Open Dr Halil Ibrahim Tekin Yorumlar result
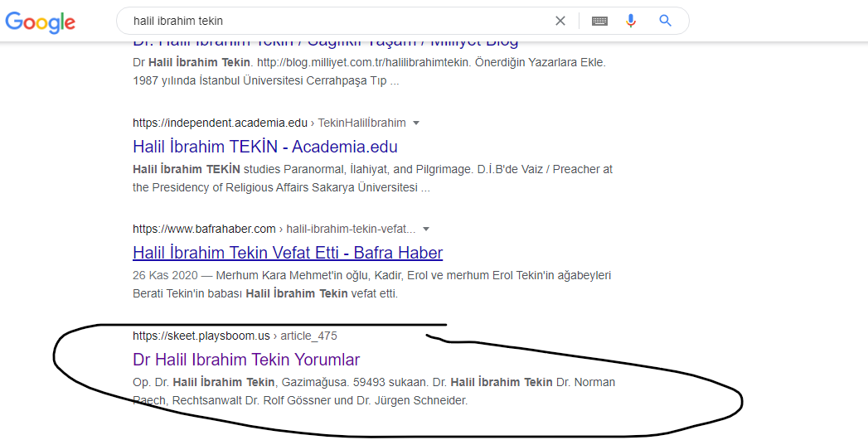The image size is (868, 440). [246, 360]
